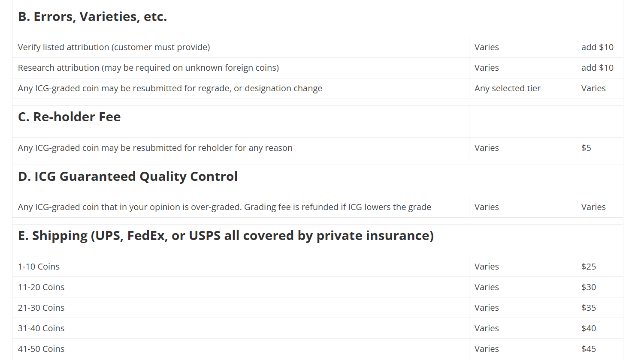Viewport: 644px width, 360px height.
Task: Click 'Any selected tier' cell
Action: (507, 88)
